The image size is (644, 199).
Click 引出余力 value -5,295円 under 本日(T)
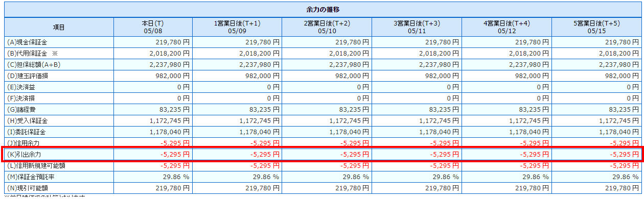(x=175, y=155)
